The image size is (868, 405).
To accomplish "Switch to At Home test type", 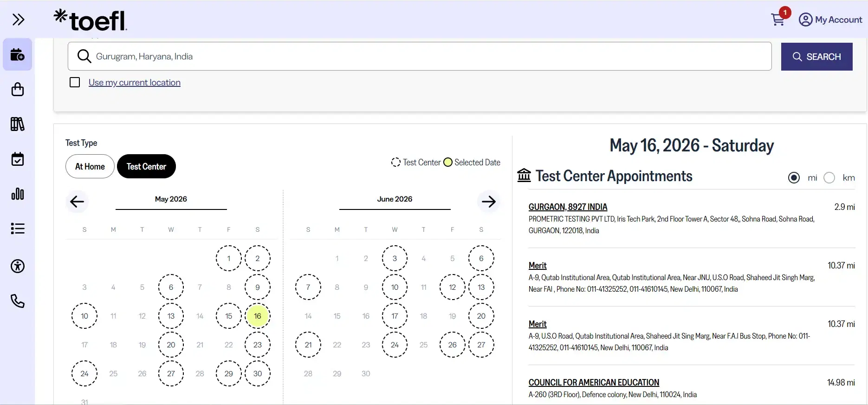I will [90, 166].
